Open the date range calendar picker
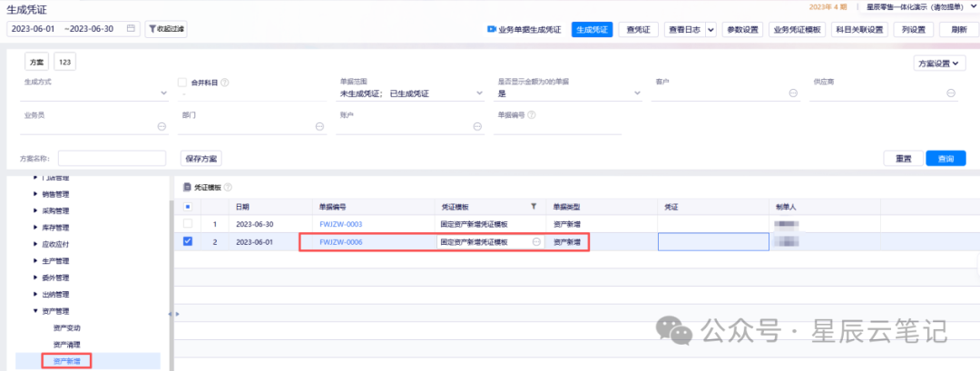Image resolution: width=980 pixels, height=371 pixels. pyautogui.click(x=131, y=29)
